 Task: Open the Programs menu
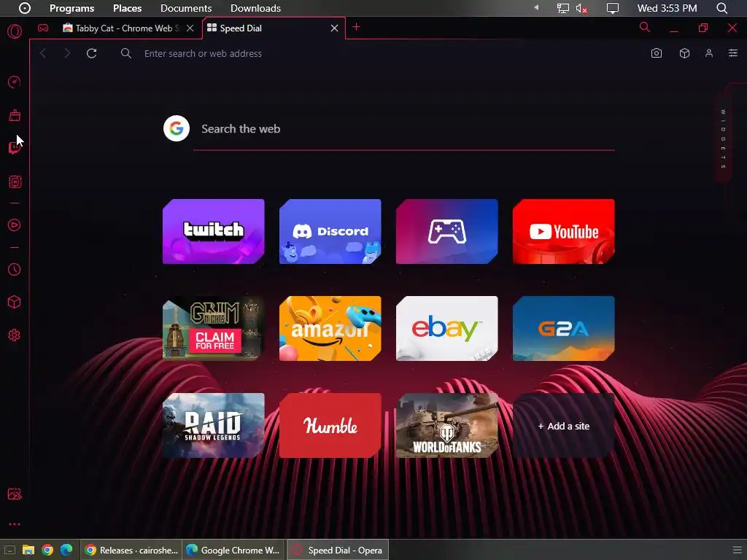72,8
